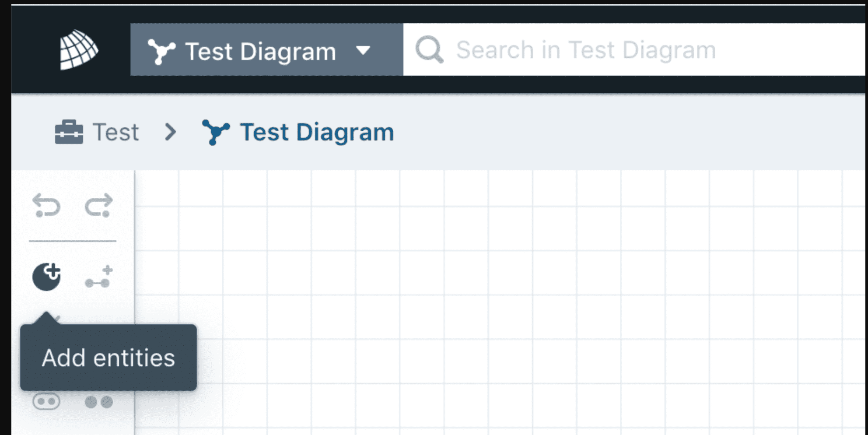The image size is (868, 435).
Task: Click the Test Diagram breadcrumb title
Action: coord(317,132)
